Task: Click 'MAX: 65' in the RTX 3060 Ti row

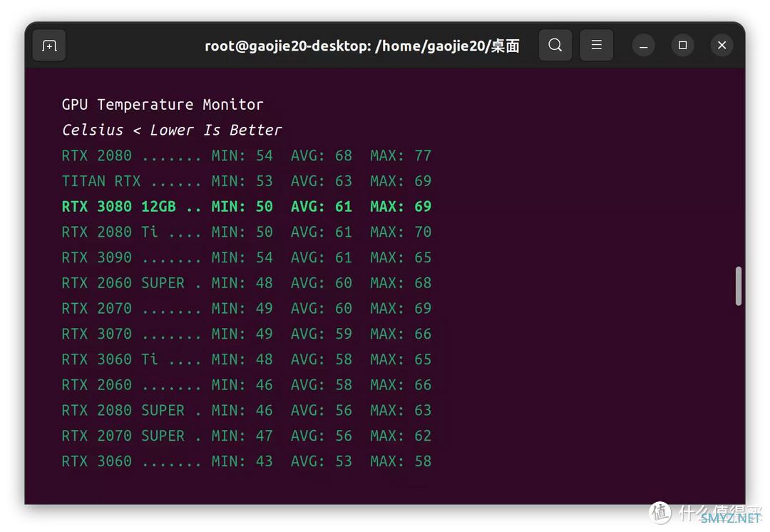Action: pos(401,359)
